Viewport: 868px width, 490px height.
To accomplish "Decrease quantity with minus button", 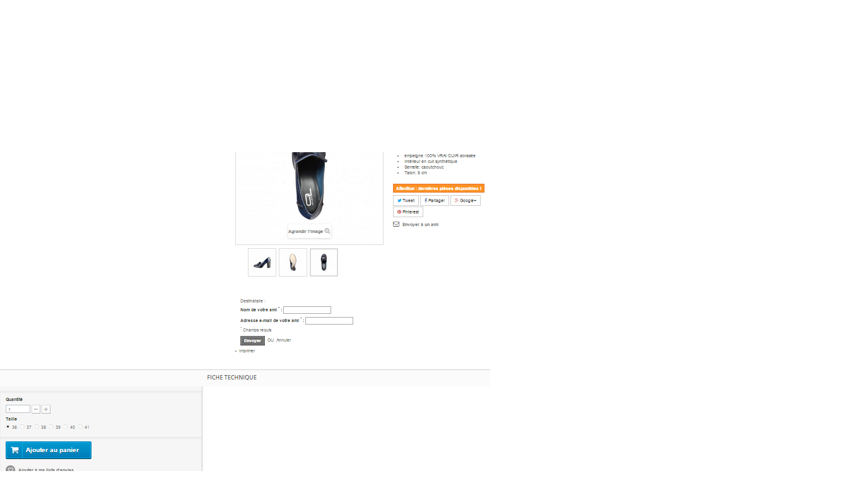I will 36,409.
